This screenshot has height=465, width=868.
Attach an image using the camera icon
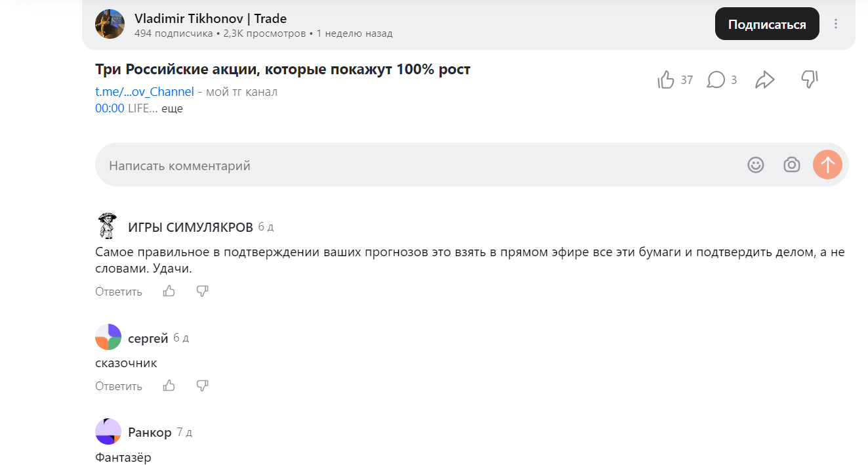(x=791, y=165)
